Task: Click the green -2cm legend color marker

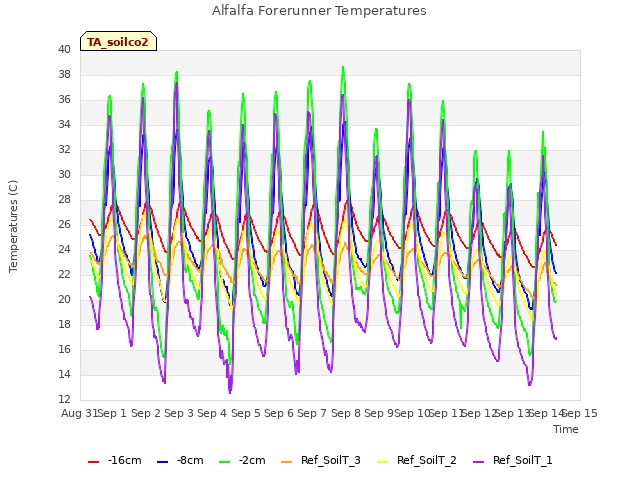Action: click(x=224, y=462)
